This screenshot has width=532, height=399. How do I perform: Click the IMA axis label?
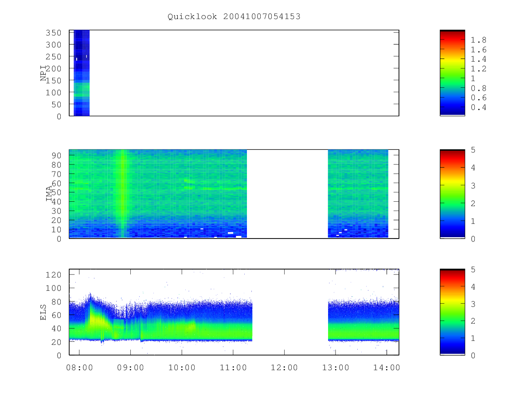tap(49, 193)
